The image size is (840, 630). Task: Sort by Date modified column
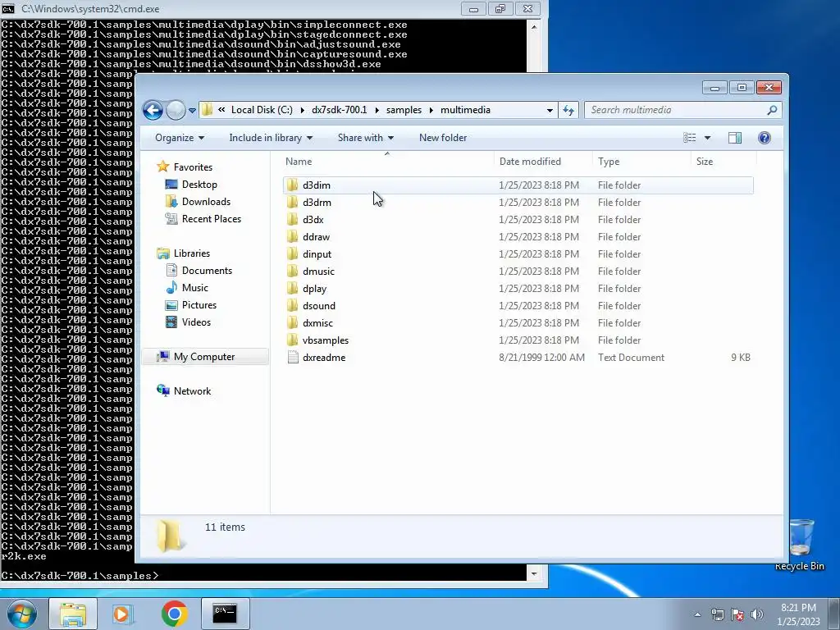click(x=530, y=162)
